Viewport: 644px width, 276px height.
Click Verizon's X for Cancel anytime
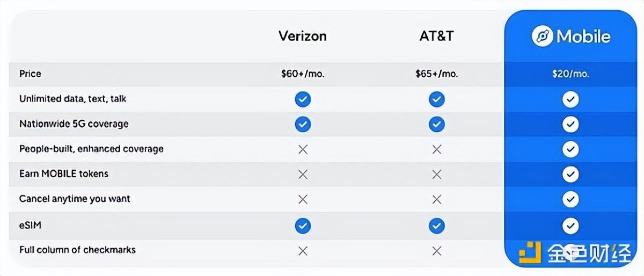coord(303,199)
